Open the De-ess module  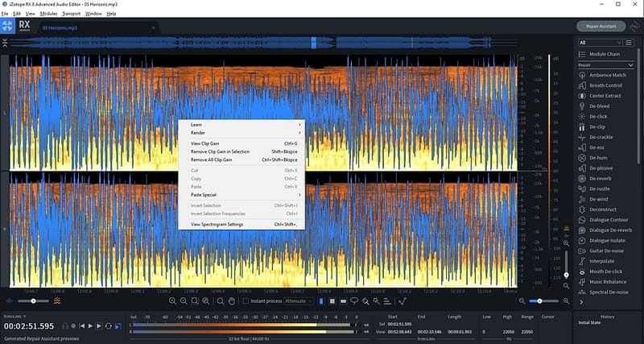point(592,147)
